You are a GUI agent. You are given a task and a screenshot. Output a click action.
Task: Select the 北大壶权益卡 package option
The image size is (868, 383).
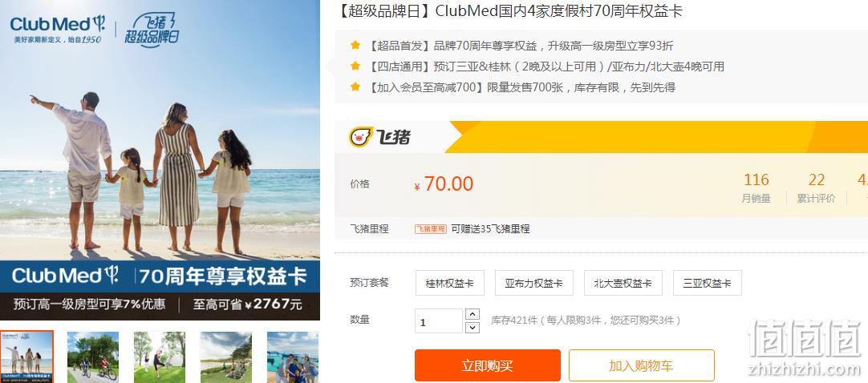click(x=623, y=283)
